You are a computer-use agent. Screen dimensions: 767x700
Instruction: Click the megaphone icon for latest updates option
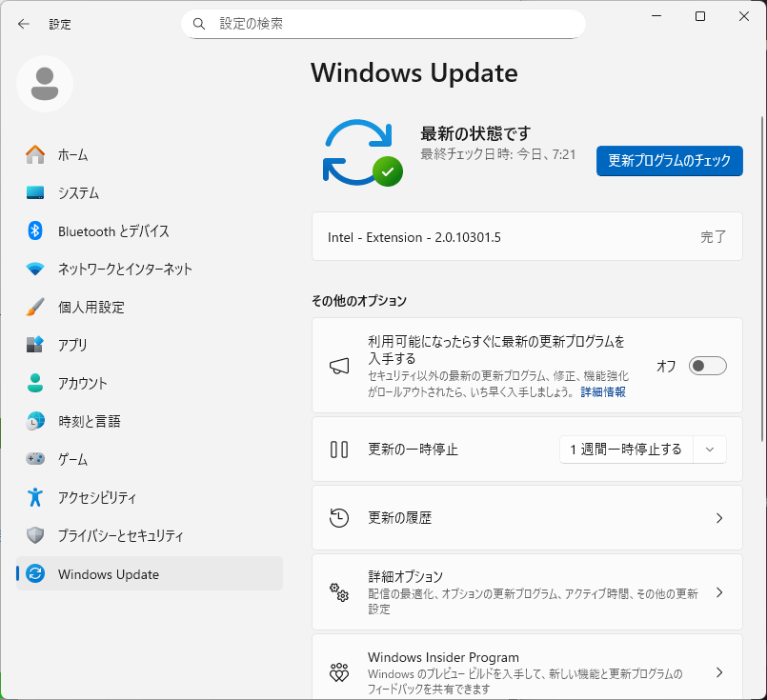click(x=338, y=366)
